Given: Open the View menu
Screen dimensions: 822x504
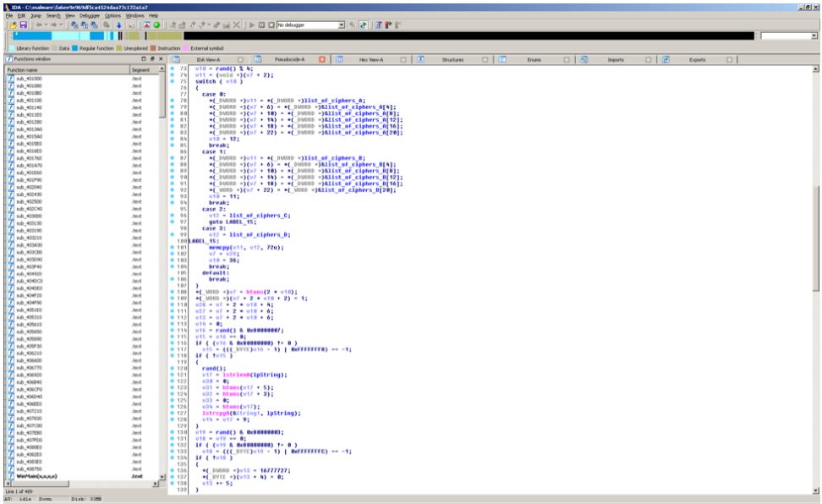Looking at the screenshot, I should [x=69, y=16].
